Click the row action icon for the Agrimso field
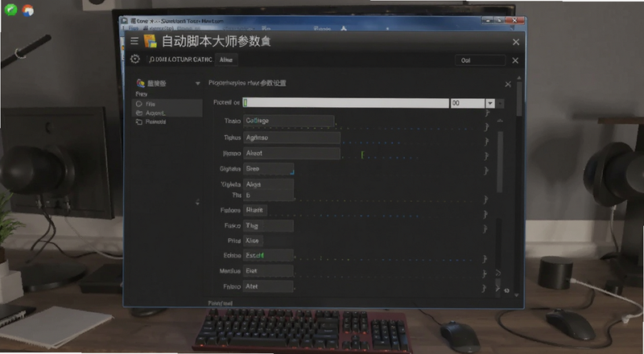 (x=487, y=142)
